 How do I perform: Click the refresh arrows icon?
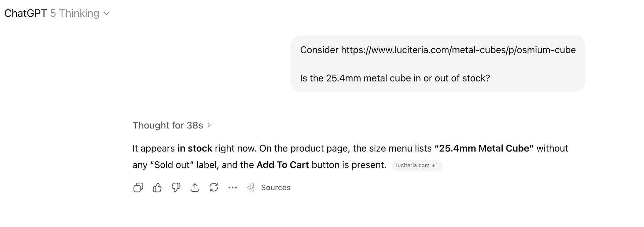point(214,188)
